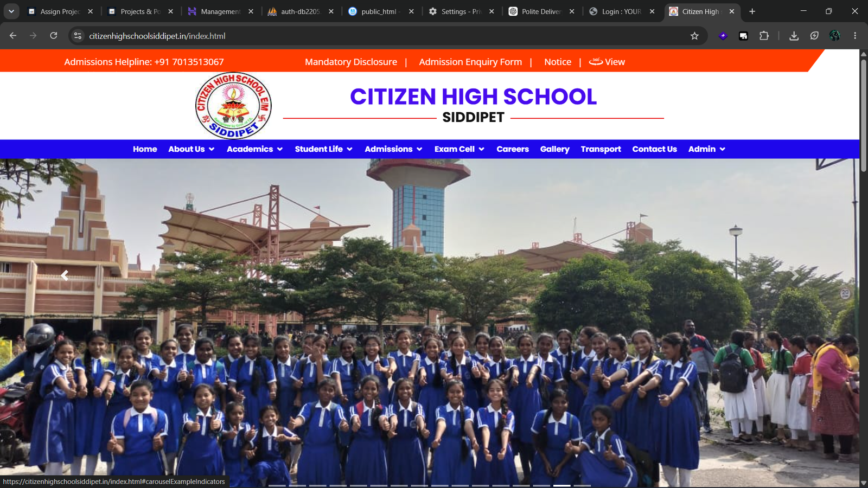Screen dimensions: 868x488
Task: Show next carousel slide
Action: coord(794,275)
